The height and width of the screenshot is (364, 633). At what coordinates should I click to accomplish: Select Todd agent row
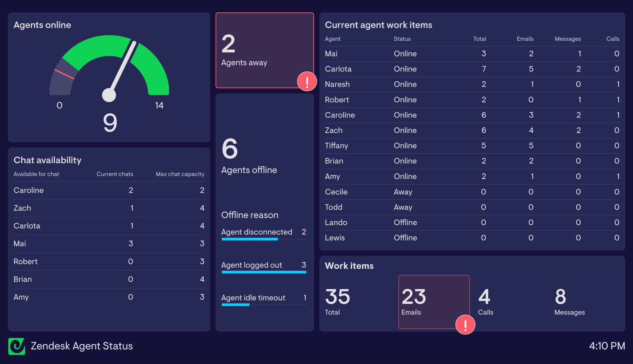(472, 207)
